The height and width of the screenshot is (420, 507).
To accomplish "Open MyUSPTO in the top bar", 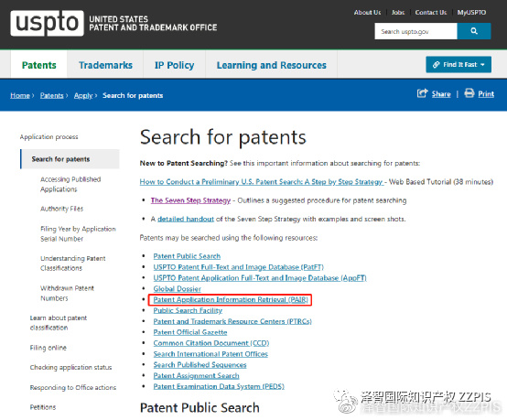I will (471, 12).
